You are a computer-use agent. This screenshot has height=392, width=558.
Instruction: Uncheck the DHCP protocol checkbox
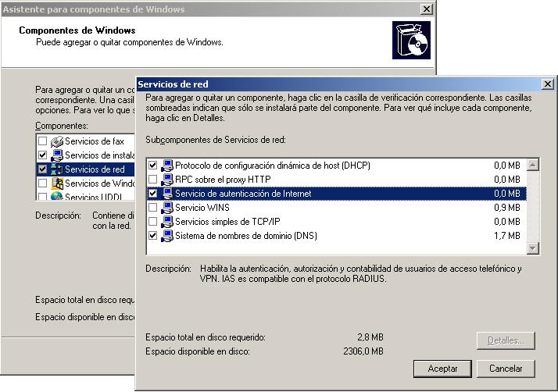tap(152, 166)
